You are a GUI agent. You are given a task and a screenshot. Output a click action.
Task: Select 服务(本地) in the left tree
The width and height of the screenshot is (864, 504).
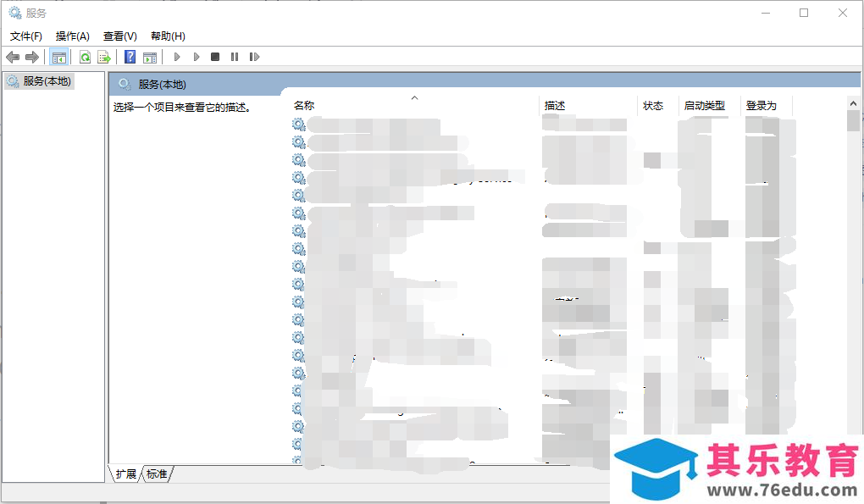tap(40, 81)
